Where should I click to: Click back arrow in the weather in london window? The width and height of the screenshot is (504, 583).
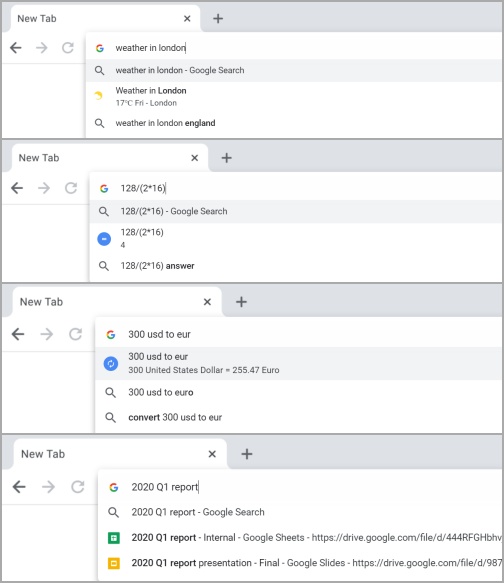pos(16,48)
